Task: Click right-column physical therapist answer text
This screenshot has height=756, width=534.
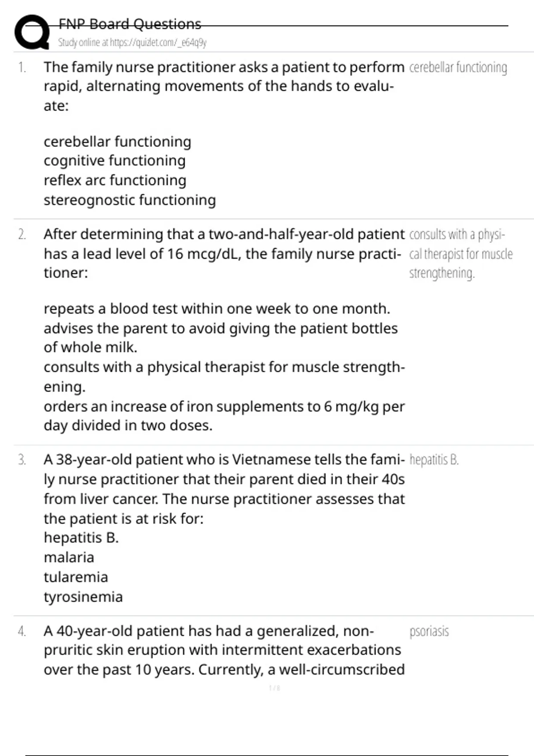Action: pos(460,253)
